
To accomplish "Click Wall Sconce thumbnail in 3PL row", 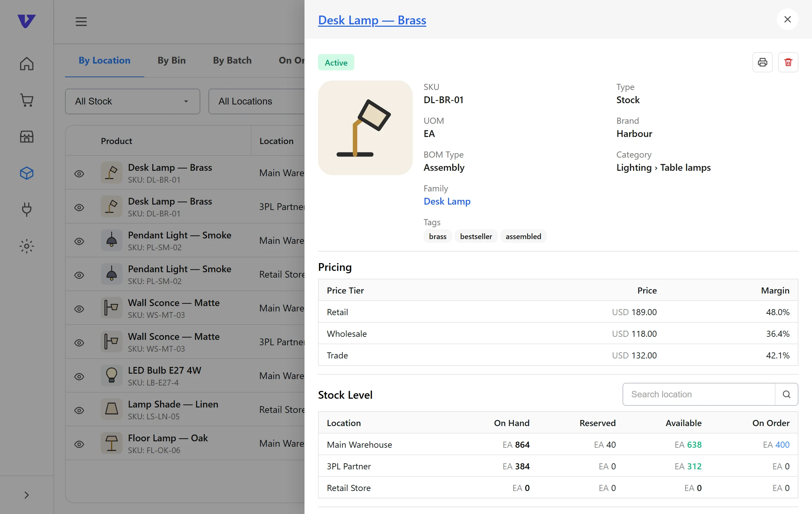I will coord(111,342).
